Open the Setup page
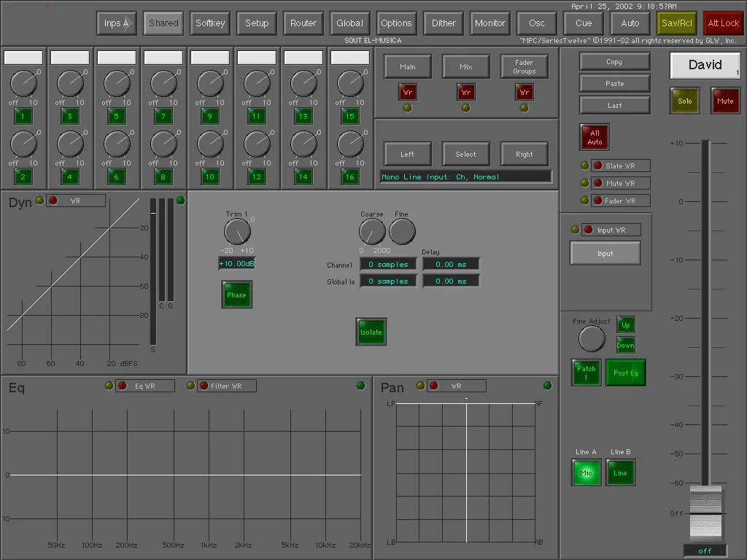 257,23
